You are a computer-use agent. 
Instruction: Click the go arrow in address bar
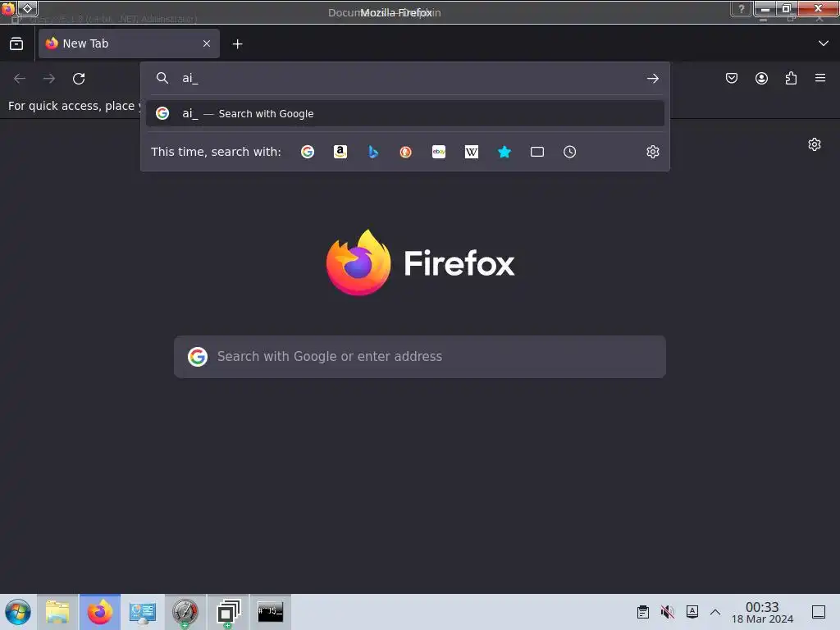pos(652,79)
